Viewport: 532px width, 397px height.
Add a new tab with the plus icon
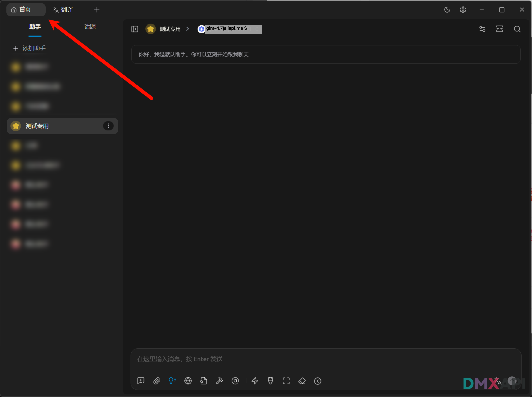[97, 10]
